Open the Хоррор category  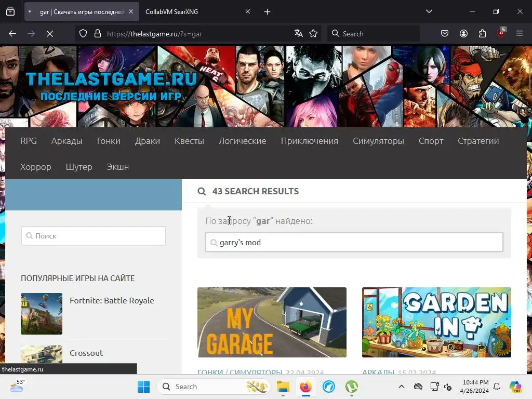(x=36, y=167)
